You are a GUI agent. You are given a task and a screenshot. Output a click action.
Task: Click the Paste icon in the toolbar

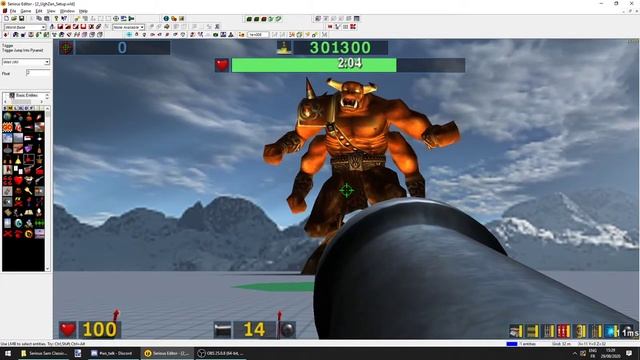(47, 18)
